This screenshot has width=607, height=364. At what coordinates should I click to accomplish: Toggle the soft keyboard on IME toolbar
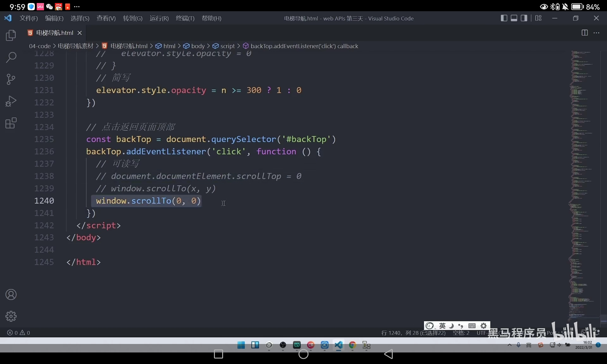coord(472,325)
